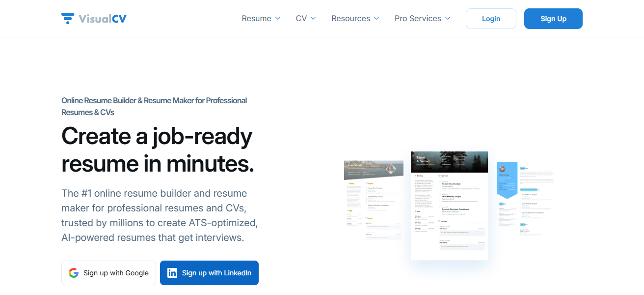The image size is (644, 295).
Task: Select the Pro Services menu label
Action: coord(418,19)
